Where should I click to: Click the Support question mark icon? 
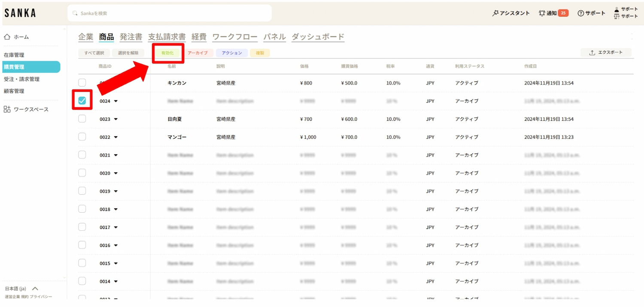tap(580, 13)
